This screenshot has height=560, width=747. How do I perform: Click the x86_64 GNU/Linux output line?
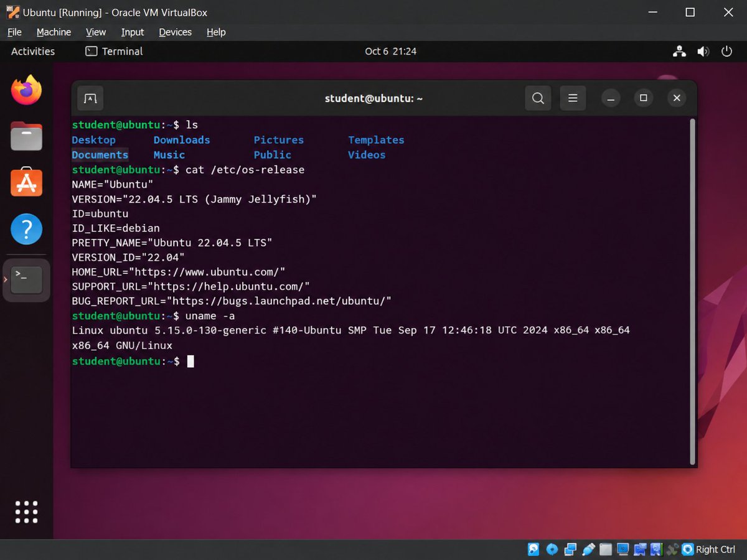(x=122, y=345)
